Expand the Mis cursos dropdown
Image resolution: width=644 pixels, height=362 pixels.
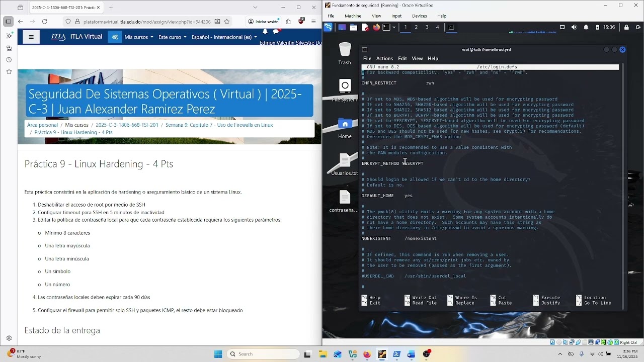138,37
